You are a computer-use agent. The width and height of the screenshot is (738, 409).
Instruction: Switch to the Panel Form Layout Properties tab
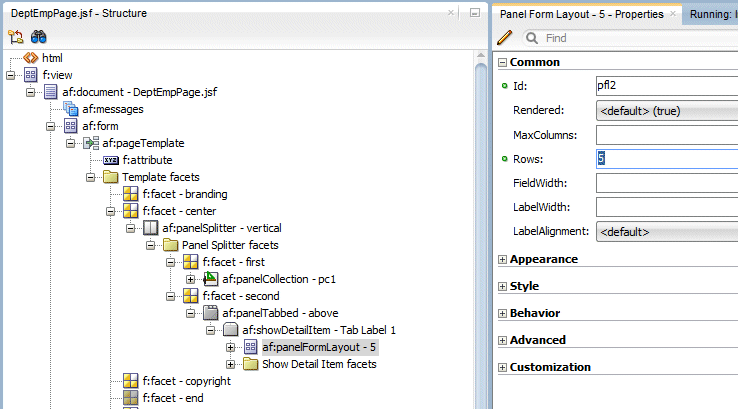581,14
